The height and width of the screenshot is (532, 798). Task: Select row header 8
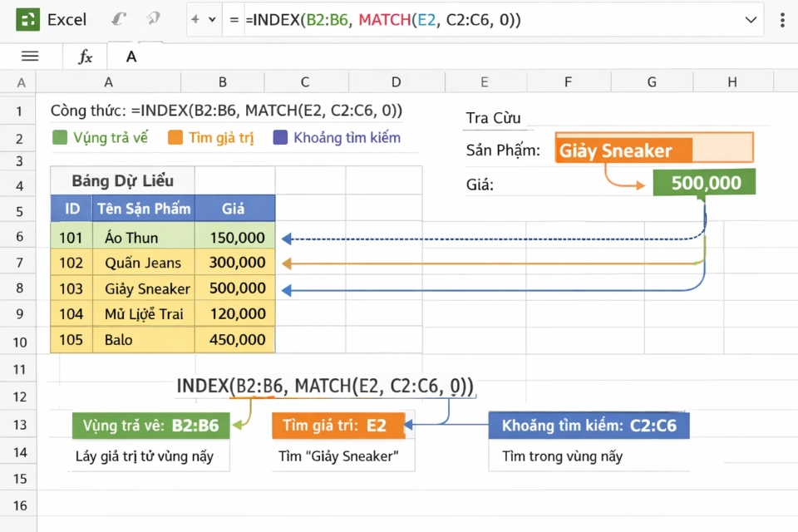(18, 288)
